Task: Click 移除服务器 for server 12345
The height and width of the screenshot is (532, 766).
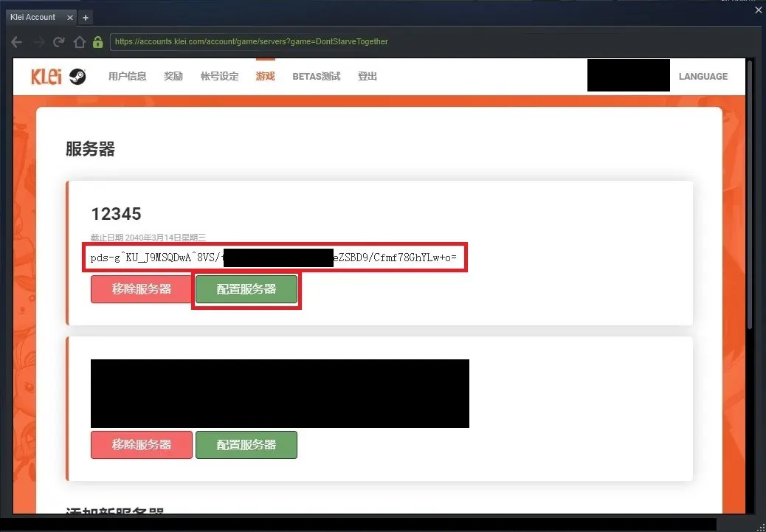Action: coord(141,289)
